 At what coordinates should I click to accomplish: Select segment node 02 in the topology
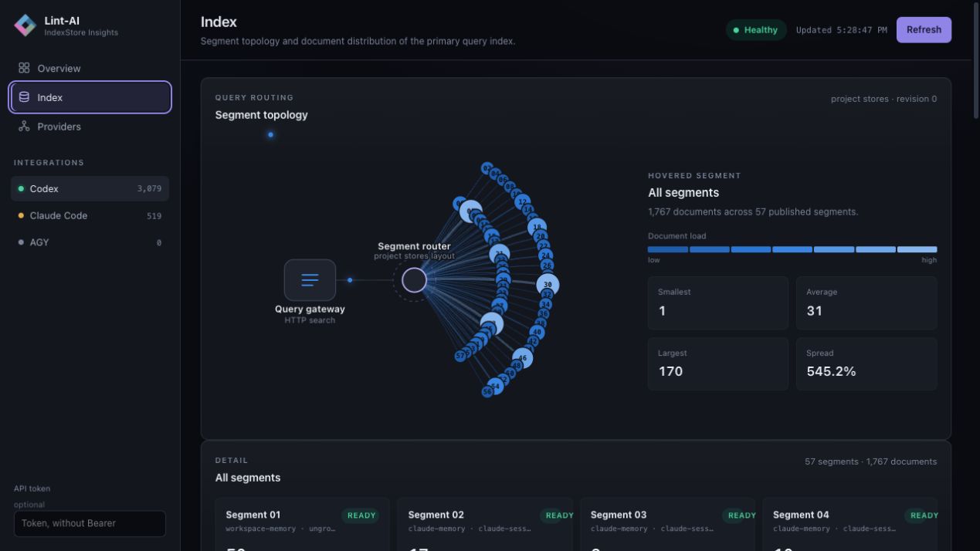487,168
